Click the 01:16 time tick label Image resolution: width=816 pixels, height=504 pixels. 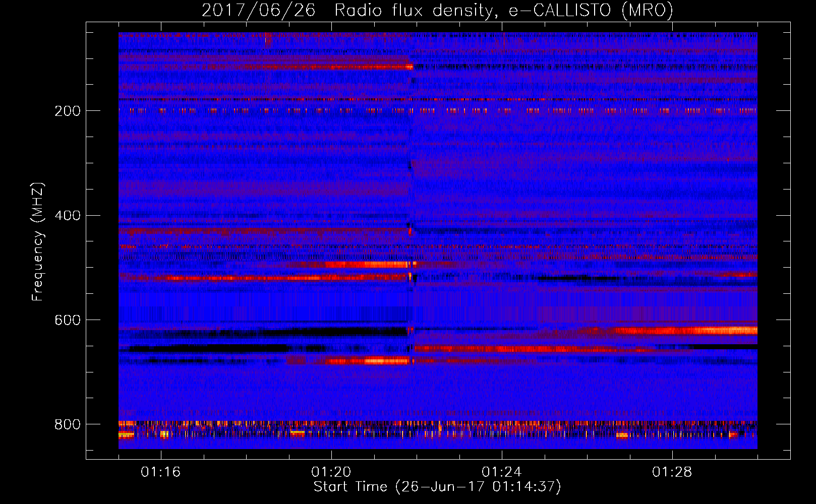[160, 472]
